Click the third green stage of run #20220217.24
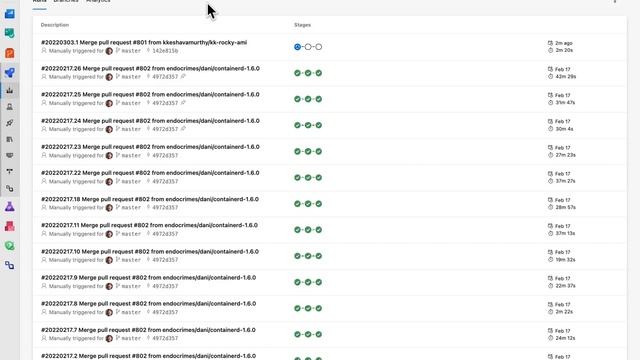 tap(318, 125)
